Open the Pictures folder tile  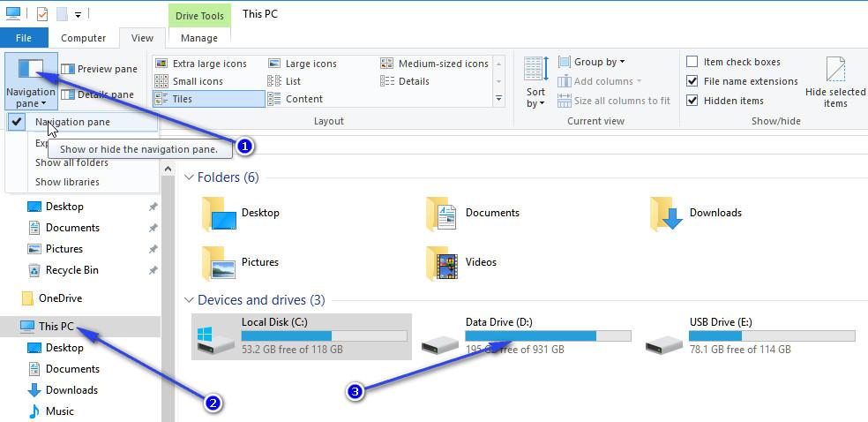tap(240, 262)
